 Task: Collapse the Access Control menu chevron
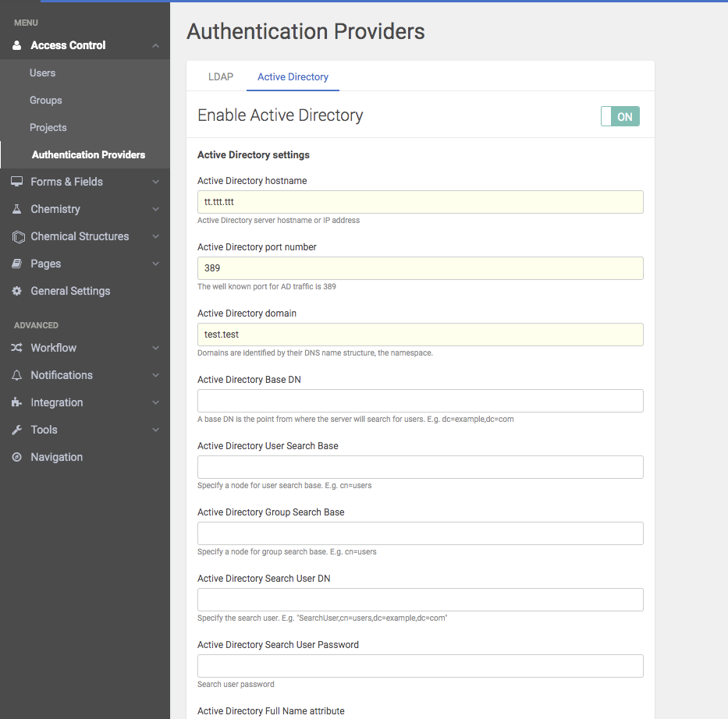pos(155,46)
